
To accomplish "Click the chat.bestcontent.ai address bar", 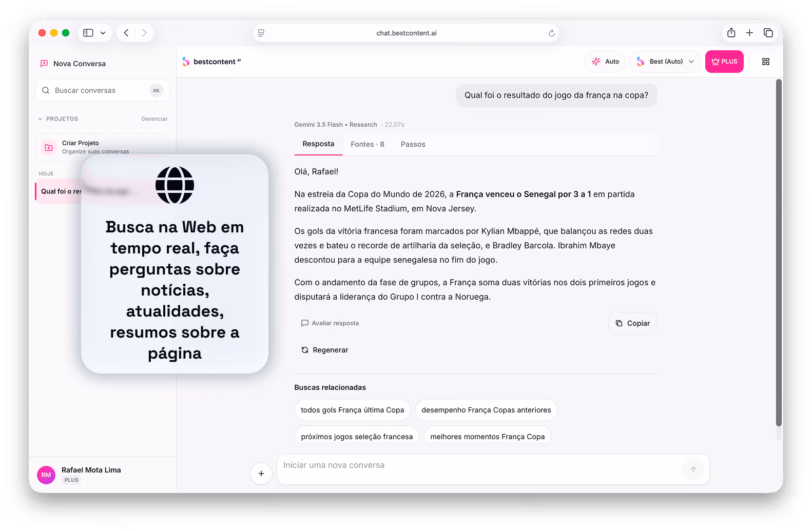I will point(406,33).
